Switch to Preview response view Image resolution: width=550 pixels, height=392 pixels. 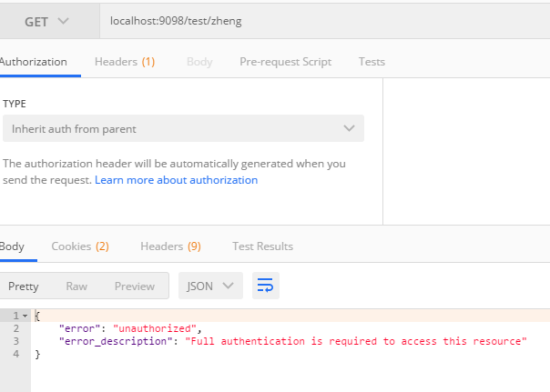point(135,286)
